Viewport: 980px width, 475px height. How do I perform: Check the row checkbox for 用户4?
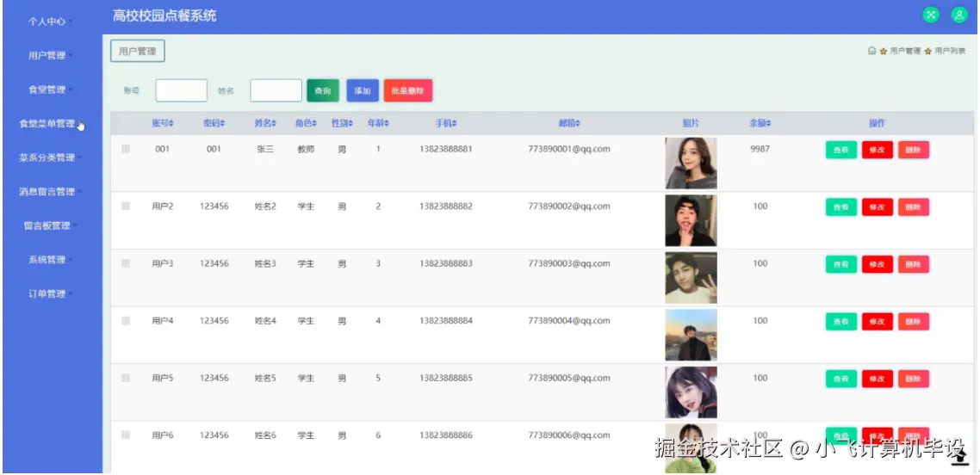pyautogui.click(x=126, y=320)
